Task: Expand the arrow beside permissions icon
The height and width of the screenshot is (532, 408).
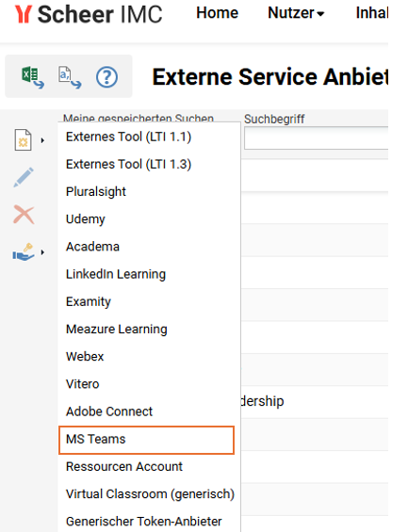Action: pos(42,252)
